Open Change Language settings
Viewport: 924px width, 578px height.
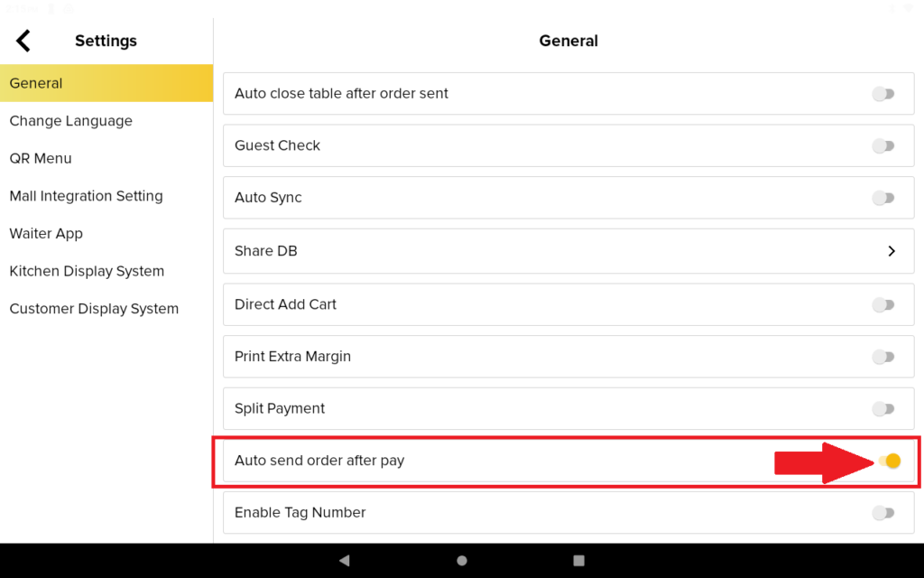[x=71, y=121]
